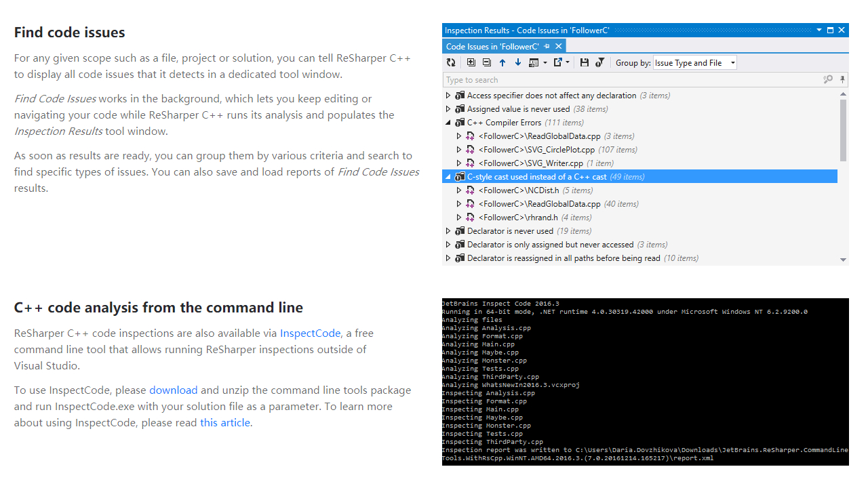Close the Code Issues in 'FollowerC' tab

point(558,45)
